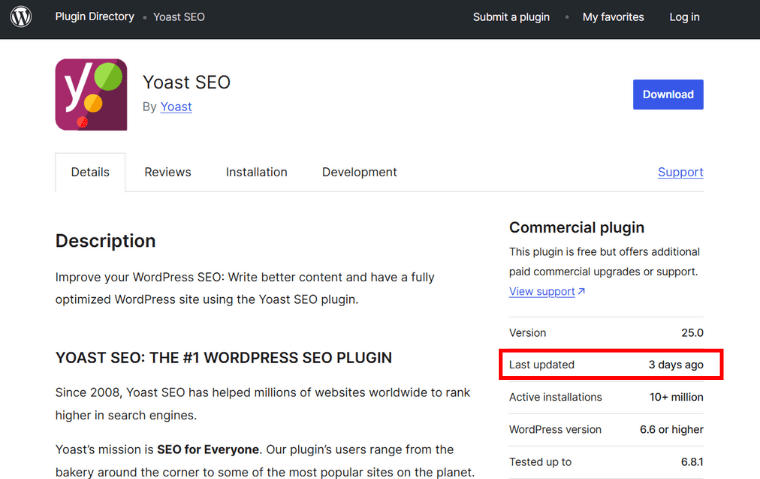Click the '6.6 or higher' value
This screenshot has height=479, width=760.
click(x=671, y=430)
